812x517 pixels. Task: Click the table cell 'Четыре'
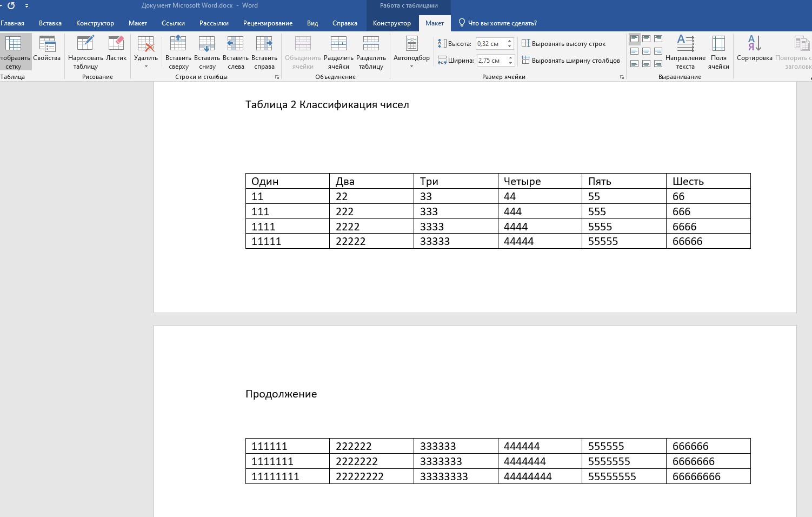click(x=540, y=181)
